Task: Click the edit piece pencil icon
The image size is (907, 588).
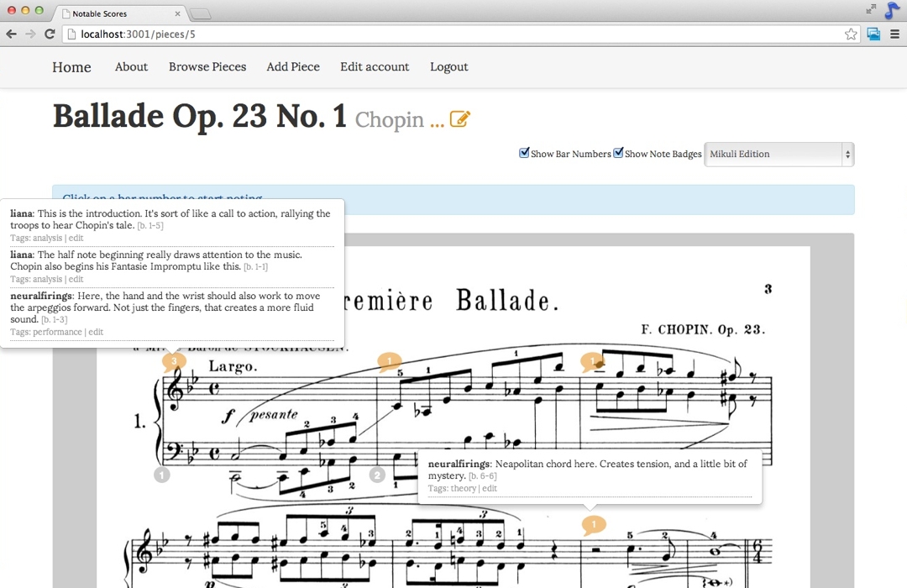Action: [x=459, y=119]
